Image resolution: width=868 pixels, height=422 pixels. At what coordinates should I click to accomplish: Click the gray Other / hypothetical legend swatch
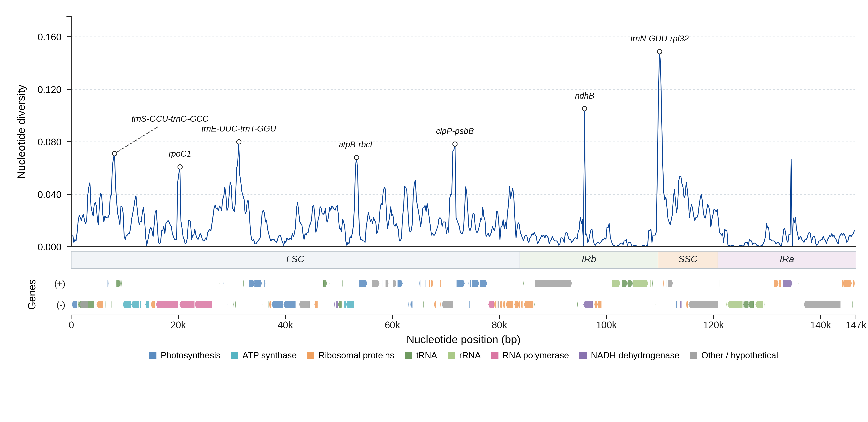(693, 355)
